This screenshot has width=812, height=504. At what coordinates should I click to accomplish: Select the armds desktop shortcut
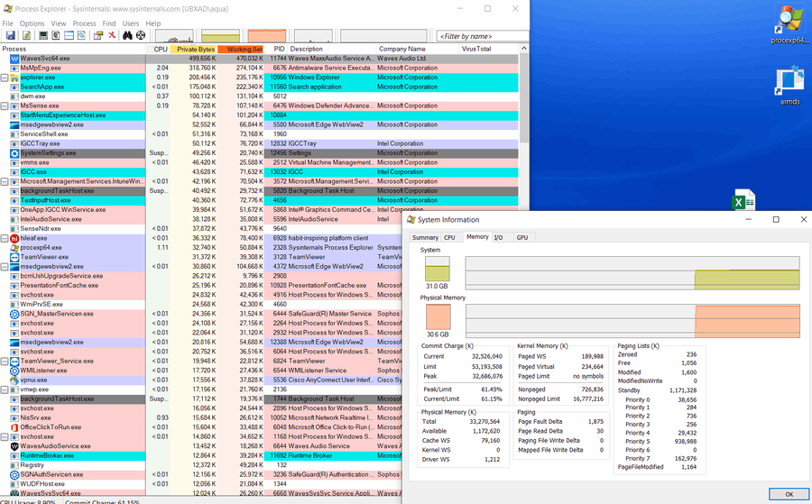789,86
